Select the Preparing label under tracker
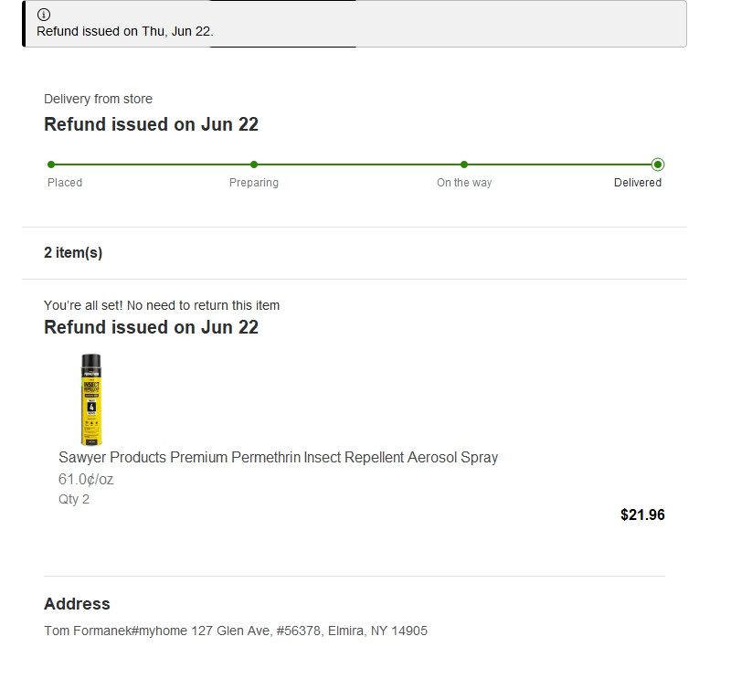 (x=254, y=183)
